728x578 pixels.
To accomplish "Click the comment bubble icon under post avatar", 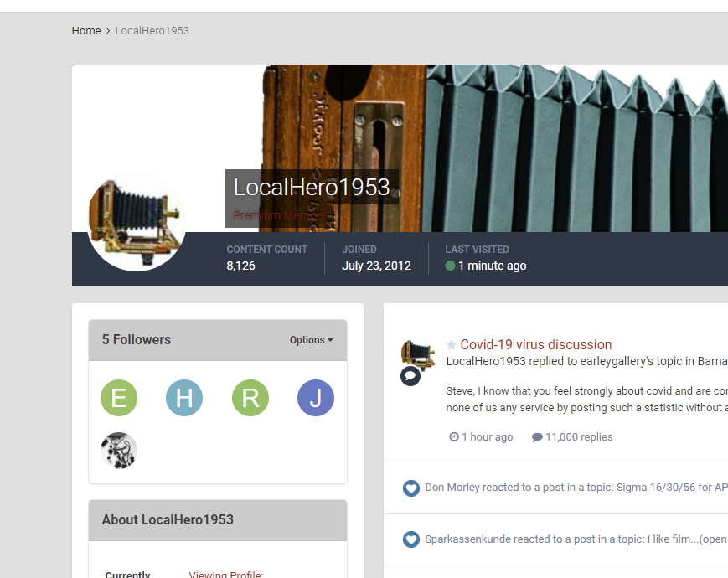I will click(x=410, y=375).
